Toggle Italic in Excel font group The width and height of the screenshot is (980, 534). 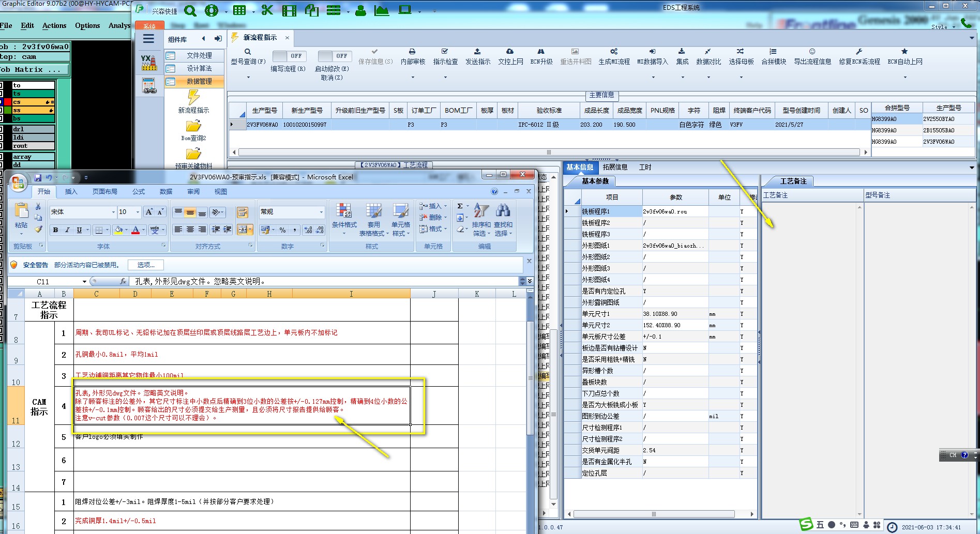click(67, 230)
